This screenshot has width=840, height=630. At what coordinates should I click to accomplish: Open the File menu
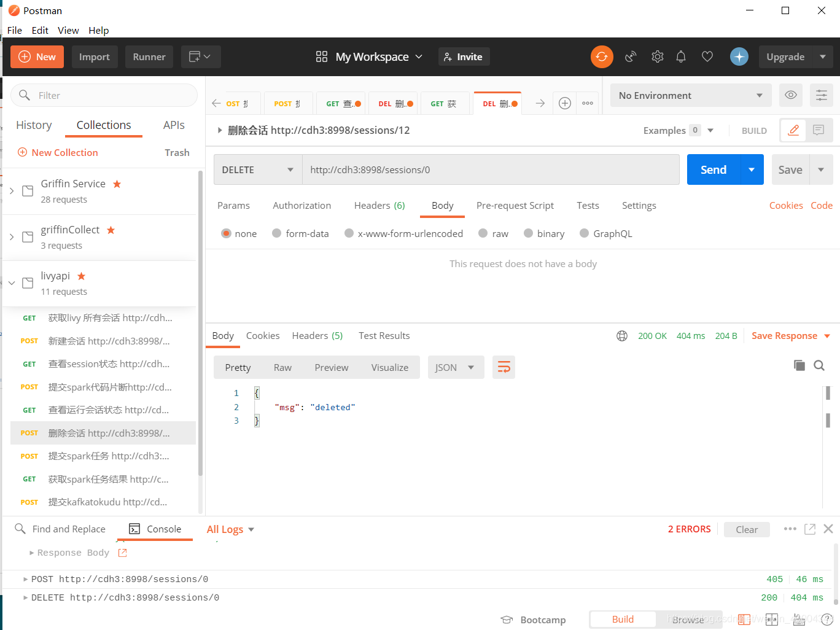[15, 30]
